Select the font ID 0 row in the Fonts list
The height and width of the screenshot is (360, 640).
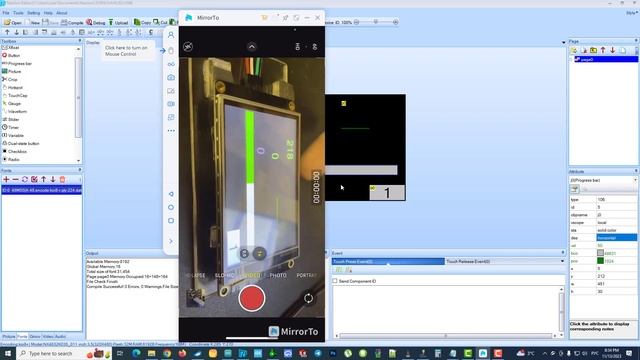(42, 190)
